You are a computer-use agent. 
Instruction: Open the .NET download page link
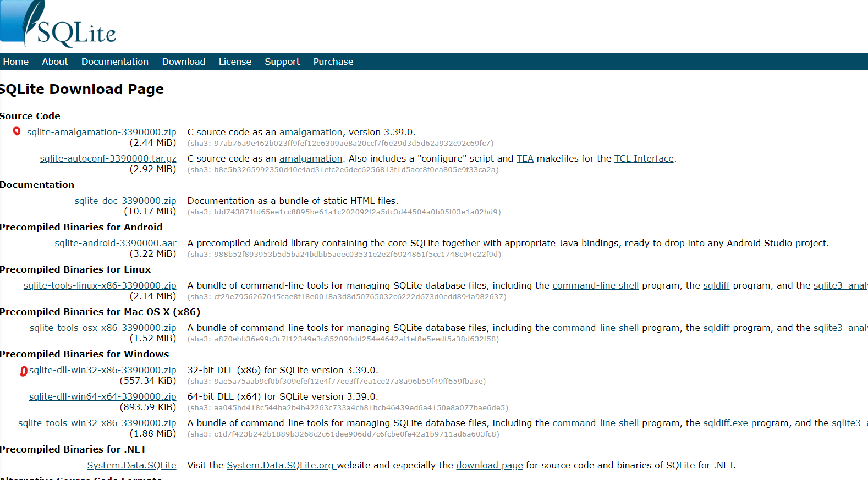point(490,465)
